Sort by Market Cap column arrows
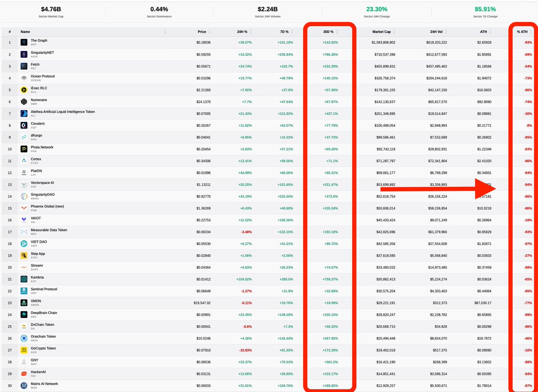The width and height of the screenshot is (538, 392). pyautogui.click(x=394, y=32)
